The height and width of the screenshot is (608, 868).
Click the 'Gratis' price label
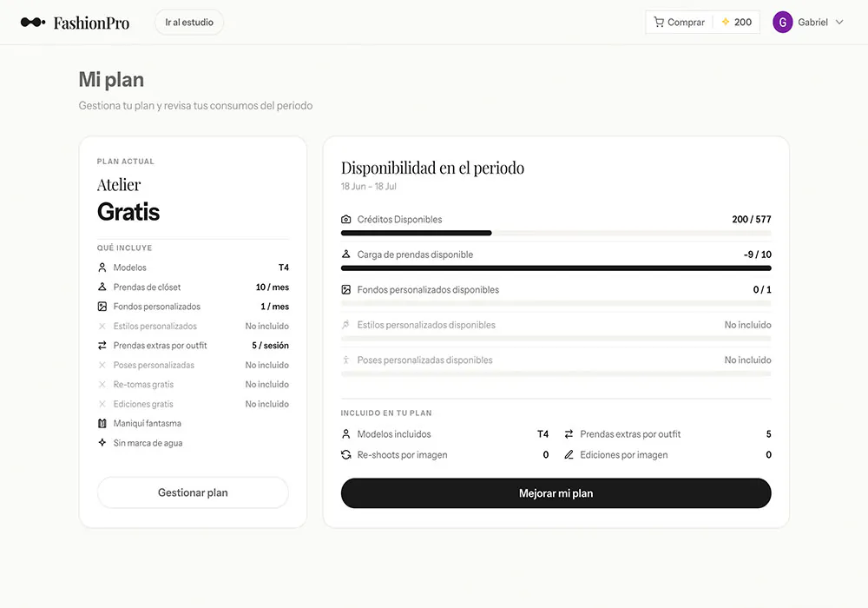pyautogui.click(x=128, y=212)
